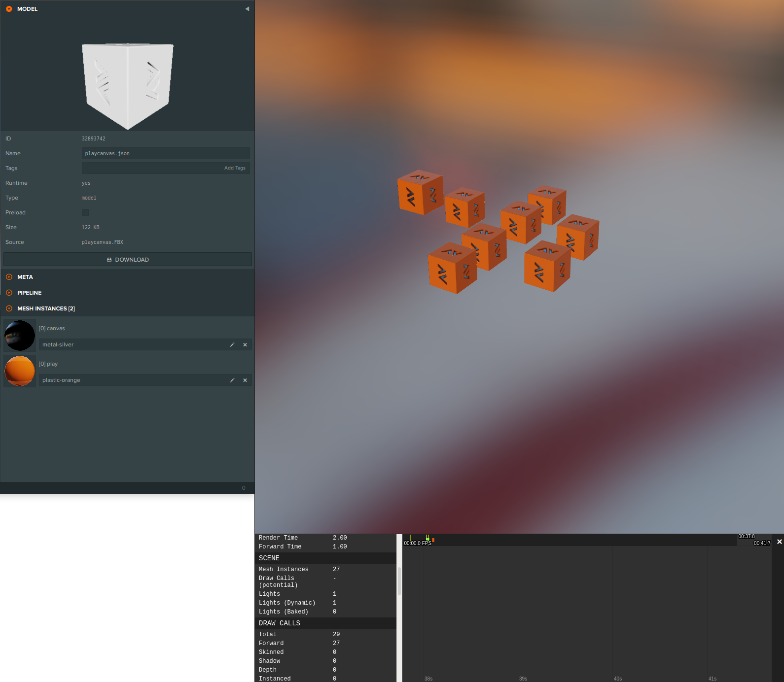
Task: Click the DOWNLOAD button
Action: (128, 260)
